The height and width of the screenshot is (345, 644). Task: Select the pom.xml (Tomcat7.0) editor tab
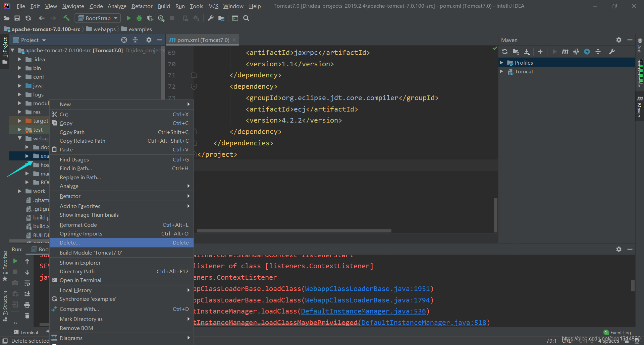coord(203,40)
